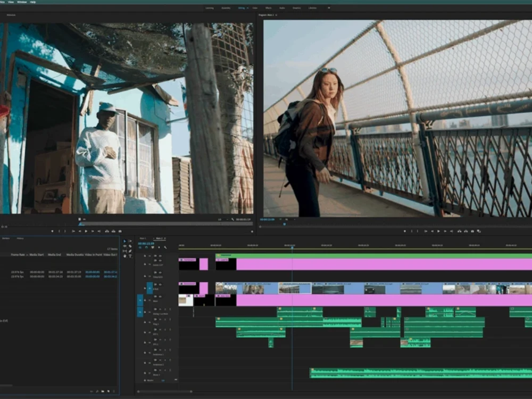
Task: Open Comparison View in Program monitor
Action: point(479,231)
